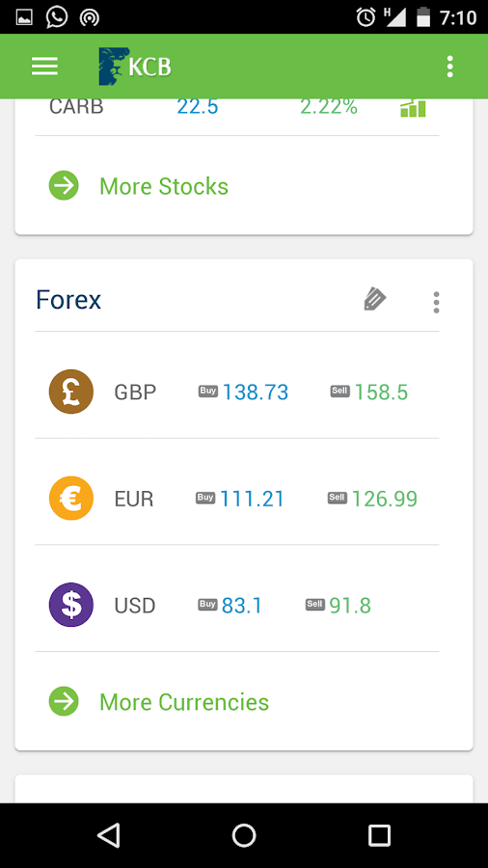Screen dimensions: 488x868
Task: Tap the More Currencies arrow icon
Action: pyautogui.click(x=64, y=701)
